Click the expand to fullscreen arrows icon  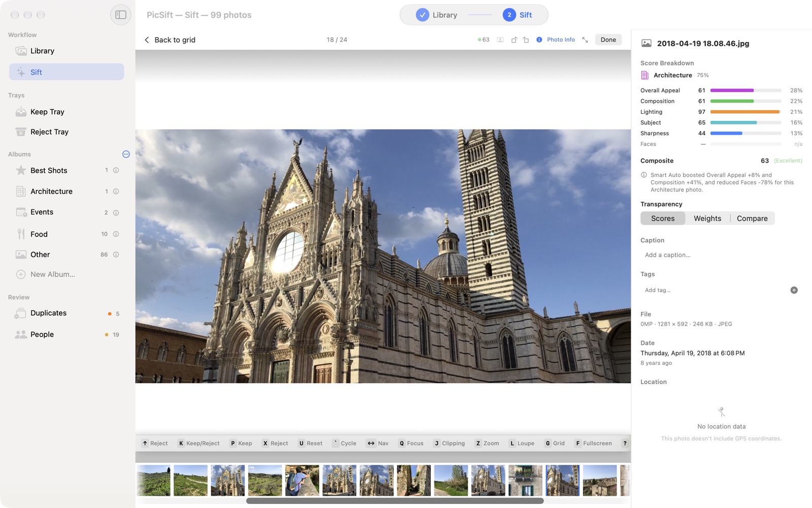click(585, 40)
